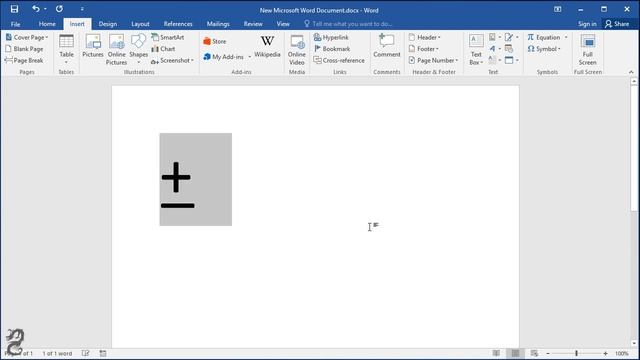Switch to the References tab

point(178,24)
